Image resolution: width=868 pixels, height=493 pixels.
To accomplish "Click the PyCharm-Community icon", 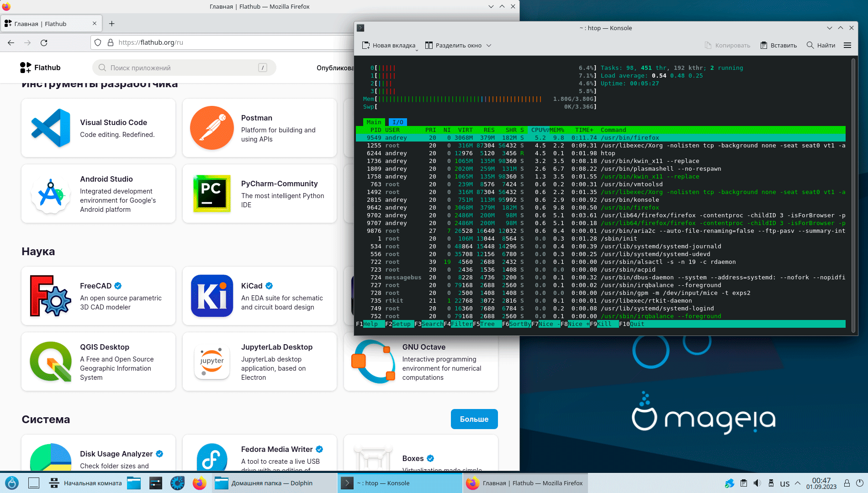I will tap(212, 194).
